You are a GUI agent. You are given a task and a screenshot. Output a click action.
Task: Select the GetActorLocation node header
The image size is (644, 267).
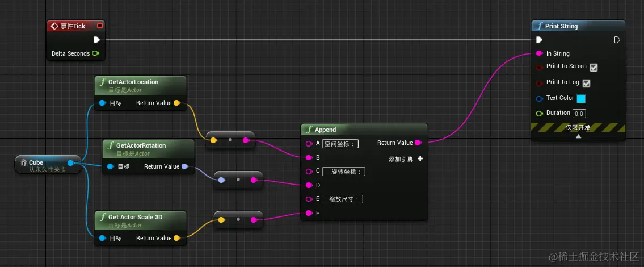pyautogui.click(x=141, y=85)
